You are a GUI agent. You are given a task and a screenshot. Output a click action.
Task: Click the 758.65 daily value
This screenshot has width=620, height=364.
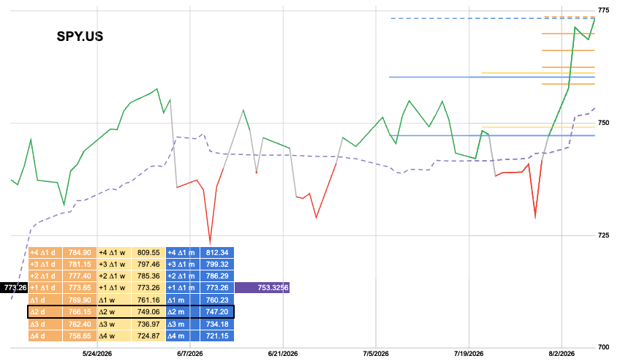80,336
